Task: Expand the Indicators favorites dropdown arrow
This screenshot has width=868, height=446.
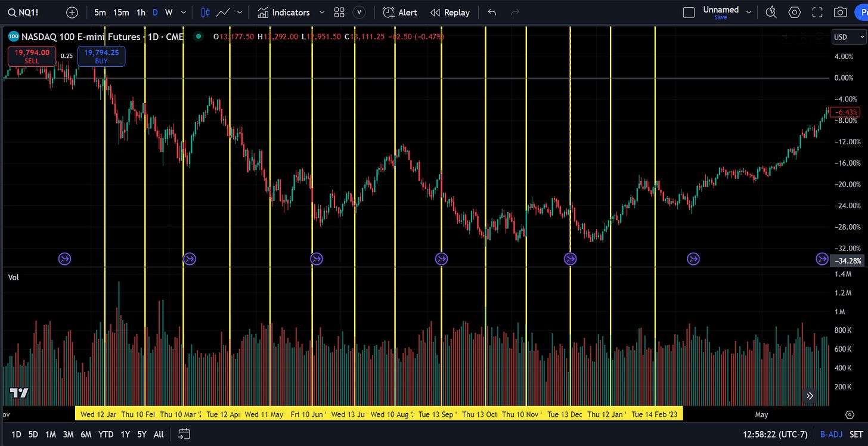Action: pyautogui.click(x=322, y=12)
